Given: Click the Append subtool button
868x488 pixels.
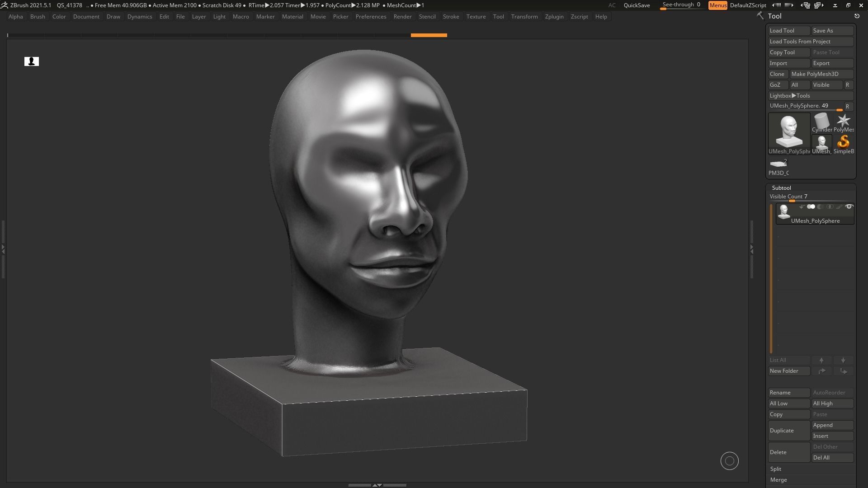Looking at the screenshot, I should tap(832, 425).
